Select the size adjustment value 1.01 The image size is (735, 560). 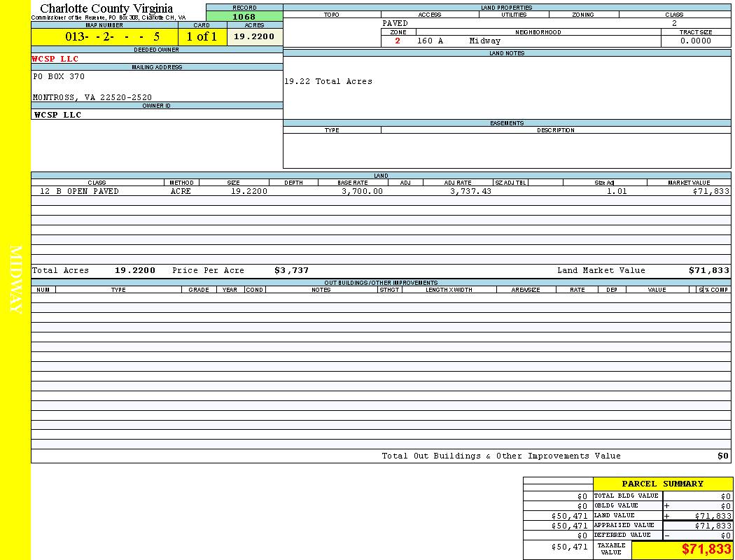617,191
